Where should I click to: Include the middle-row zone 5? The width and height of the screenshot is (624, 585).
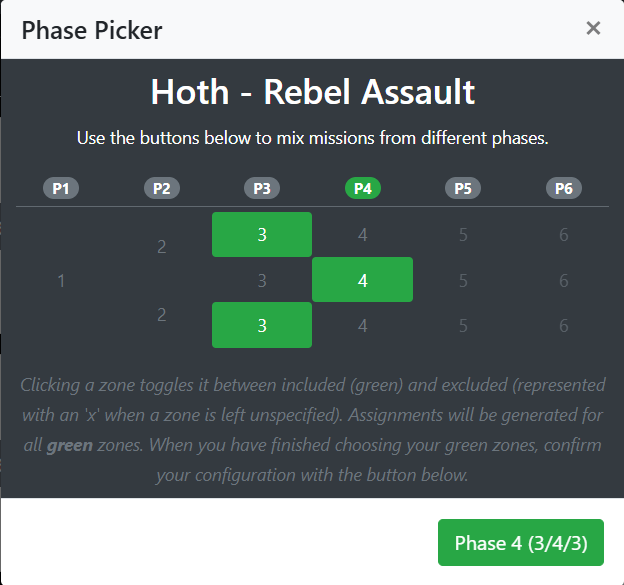(x=463, y=281)
